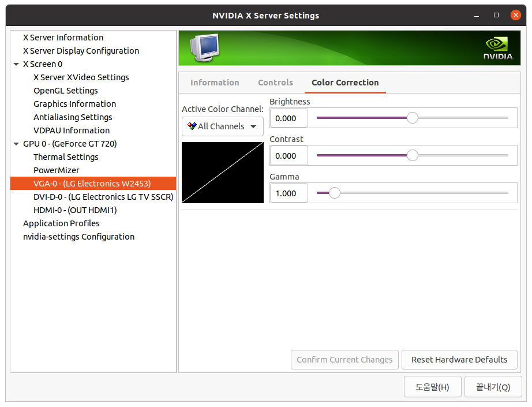Click the Gamma slider handle
The image size is (532, 407).
335,193
